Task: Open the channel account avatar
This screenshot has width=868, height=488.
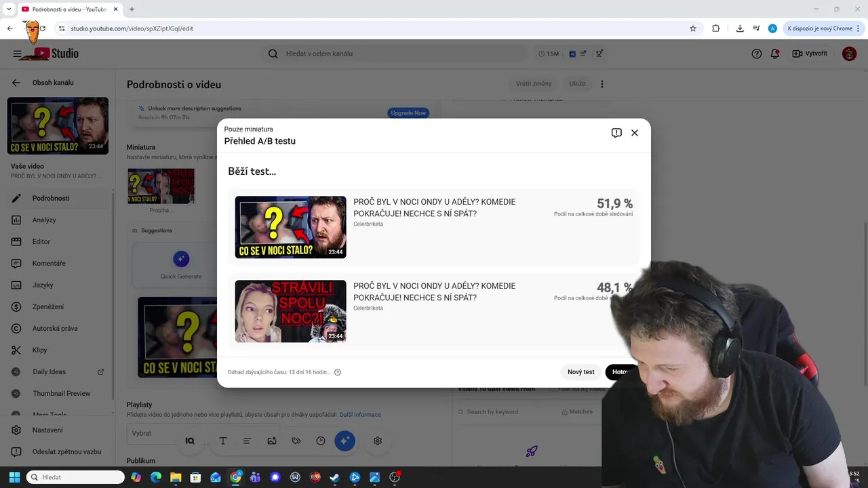Action: [849, 54]
